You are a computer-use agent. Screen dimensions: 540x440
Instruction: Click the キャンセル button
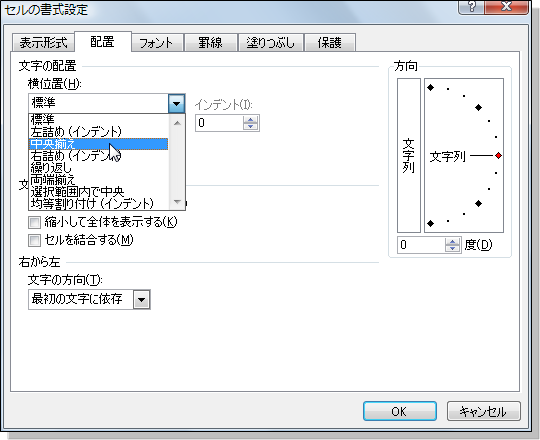(483, 411)
